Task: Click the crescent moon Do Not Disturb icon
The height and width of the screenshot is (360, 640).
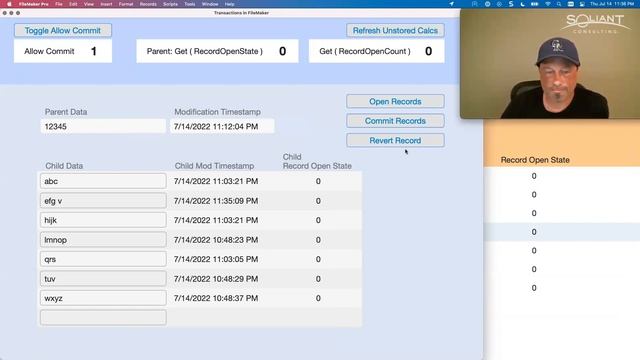Action: (522, 4)
